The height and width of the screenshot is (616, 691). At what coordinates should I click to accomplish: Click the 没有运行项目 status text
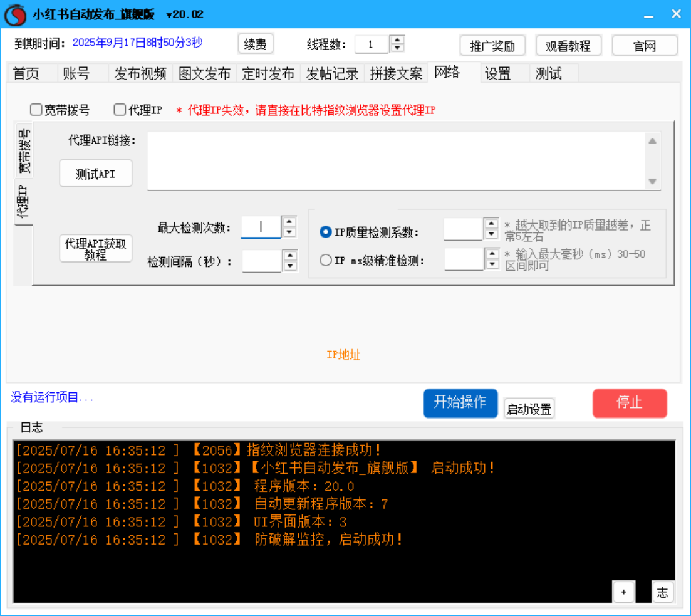click(x=52, y=397)
